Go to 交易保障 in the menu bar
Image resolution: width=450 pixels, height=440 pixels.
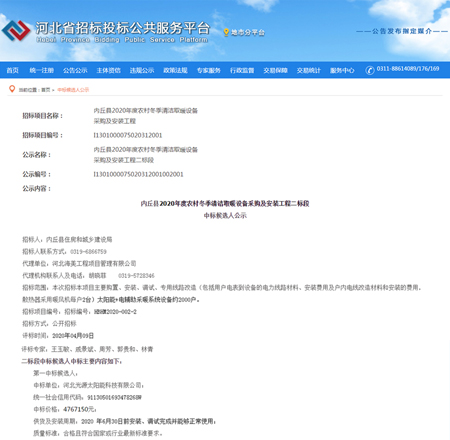[275, 70]
